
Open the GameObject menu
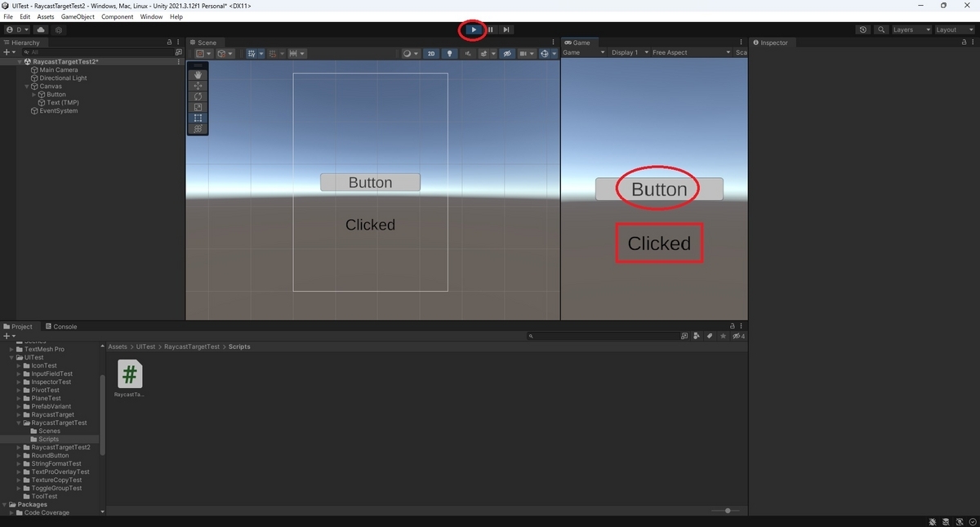[x=77, y=16]
